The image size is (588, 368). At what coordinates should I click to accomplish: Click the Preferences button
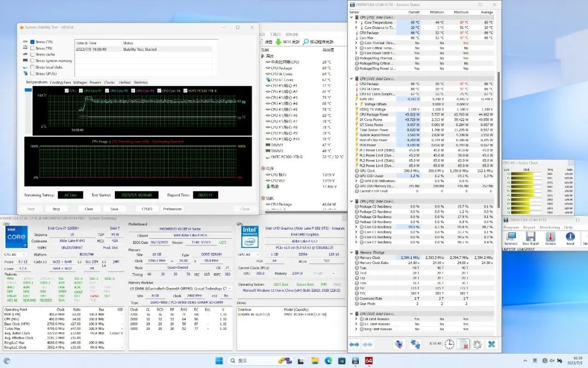point(173,209)
